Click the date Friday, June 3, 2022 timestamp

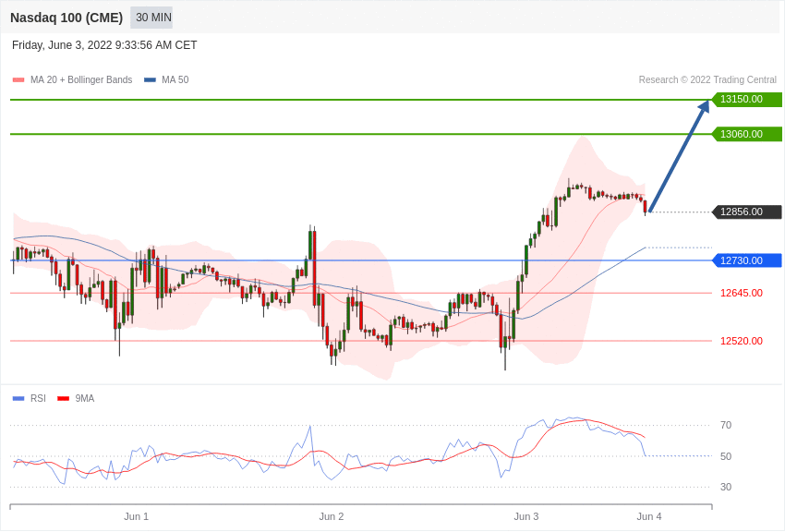104,45
